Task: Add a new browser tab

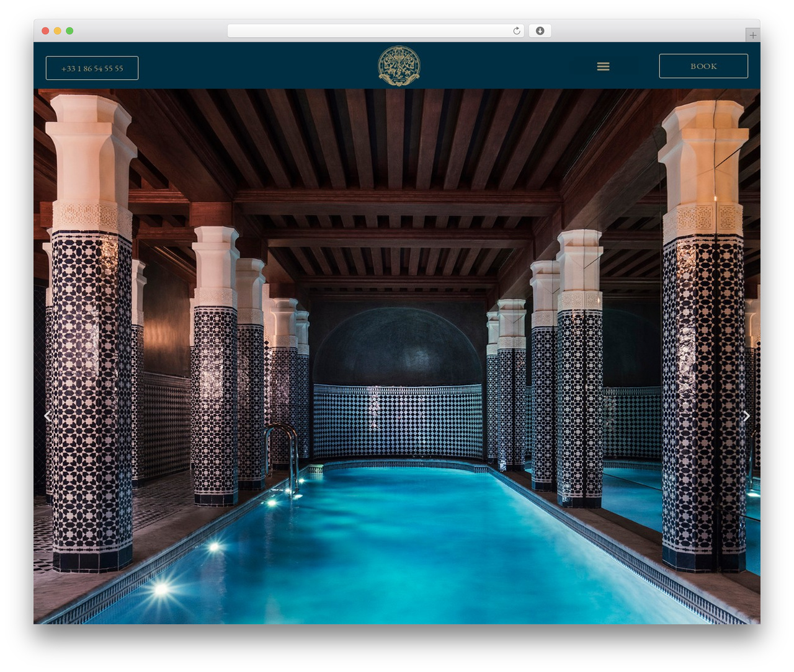Action: 752,35
